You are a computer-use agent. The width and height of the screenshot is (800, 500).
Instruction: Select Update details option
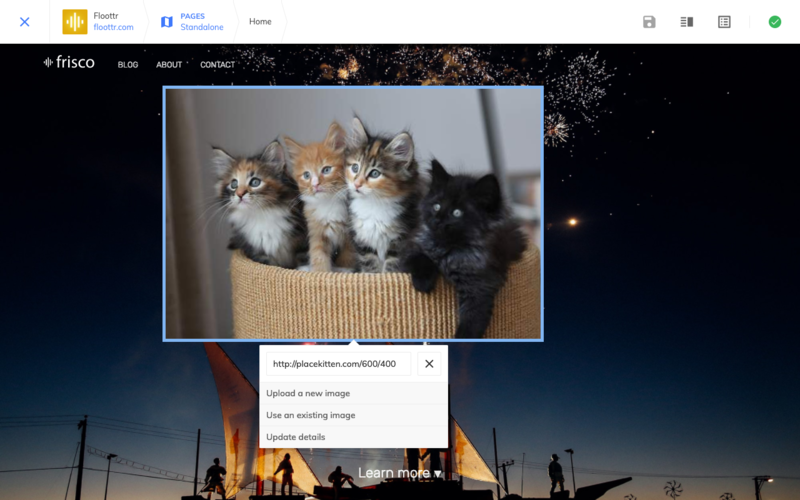click(295, 437)
